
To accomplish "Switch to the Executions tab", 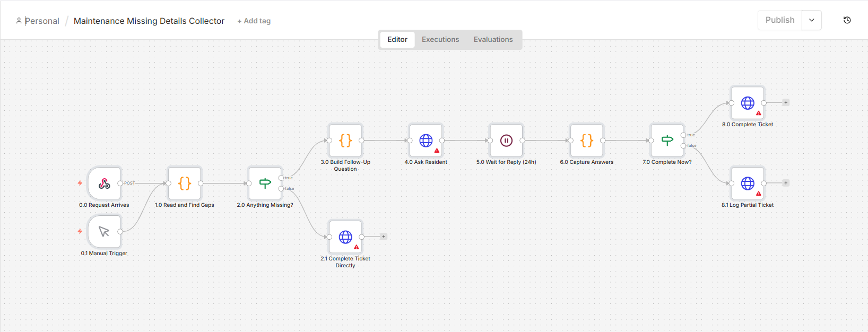I will 440,40.
